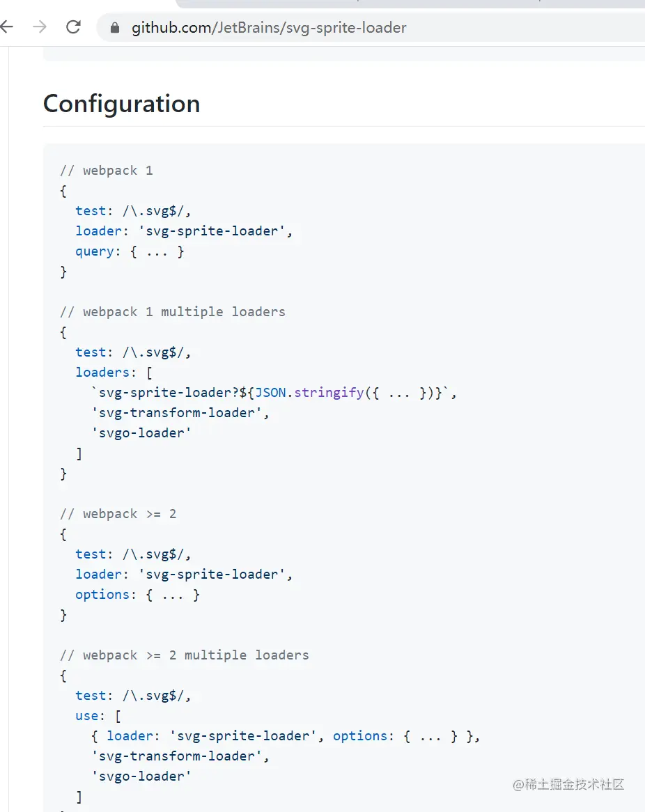Click the '// webpack >= 2 multiple loaders' comment
Image resolution: width=645 pixels, height=812 pixels.
[185, 655]
